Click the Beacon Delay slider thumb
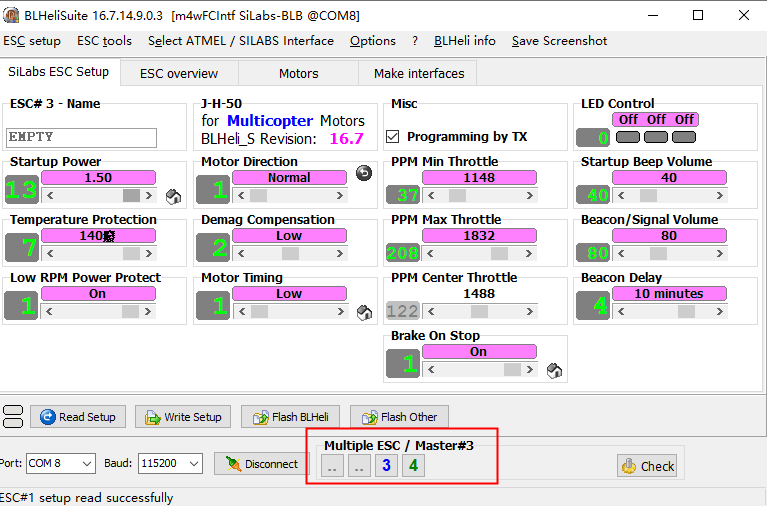This screenshot has width=767, height=506. tap(686, 312)
